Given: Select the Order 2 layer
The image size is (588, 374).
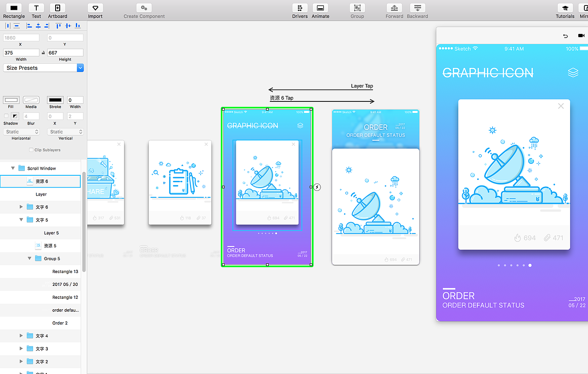Looking at the screenshot, I should (x=40, y=323).
